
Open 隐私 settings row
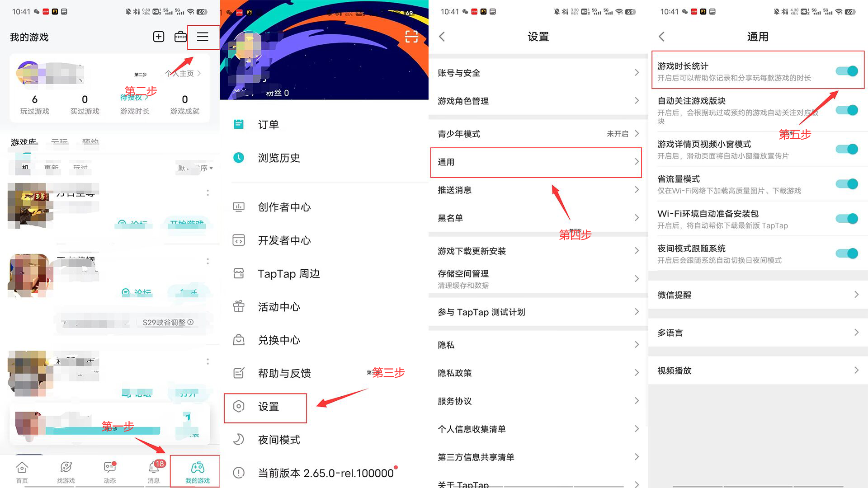click(x=538, y=345)
